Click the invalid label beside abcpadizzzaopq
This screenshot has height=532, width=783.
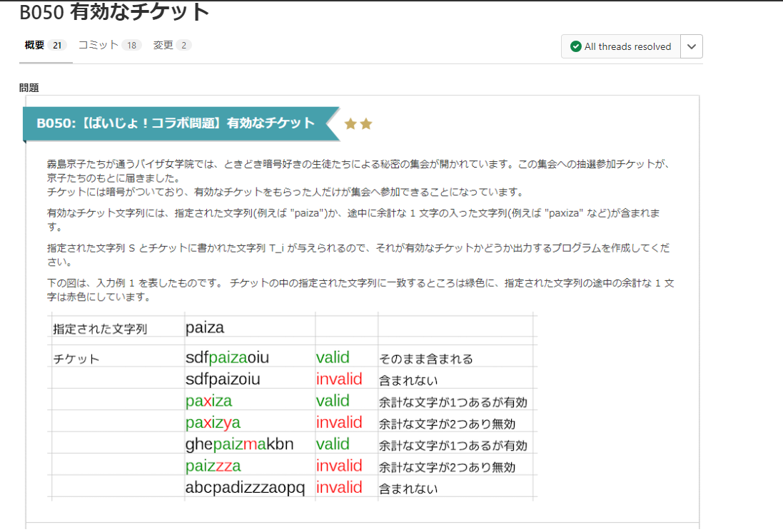click(x=339, y=488)
